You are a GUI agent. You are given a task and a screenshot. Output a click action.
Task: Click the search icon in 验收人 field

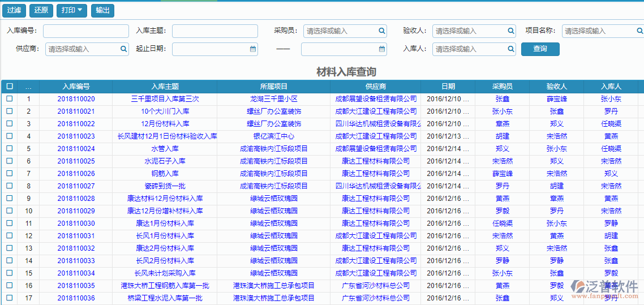click(510, 31)
